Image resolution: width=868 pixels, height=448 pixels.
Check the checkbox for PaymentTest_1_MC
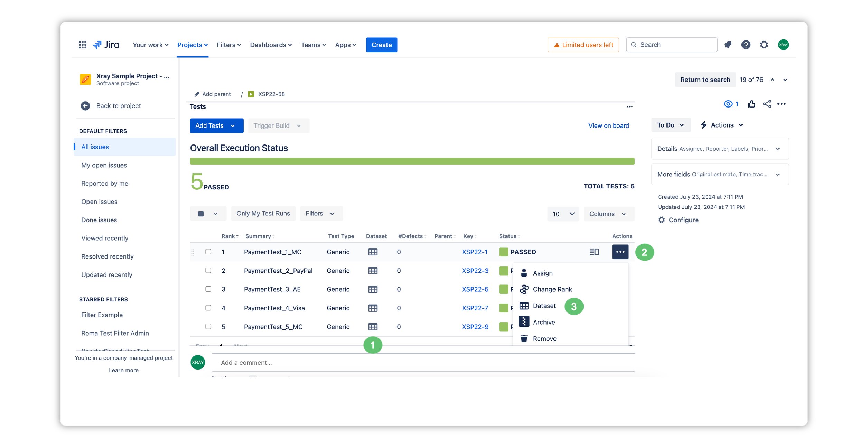[x=208, y=252]
